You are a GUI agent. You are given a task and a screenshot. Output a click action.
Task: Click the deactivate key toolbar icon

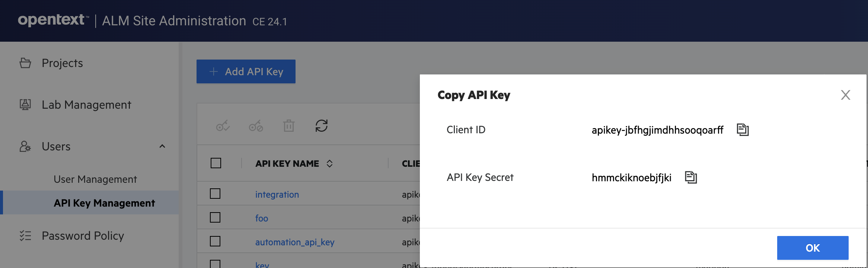click(x=256, y=126)
